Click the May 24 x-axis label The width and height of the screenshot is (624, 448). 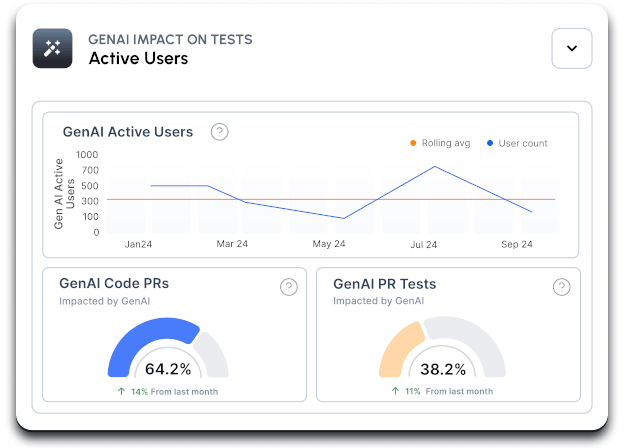(x=328, y=244)
